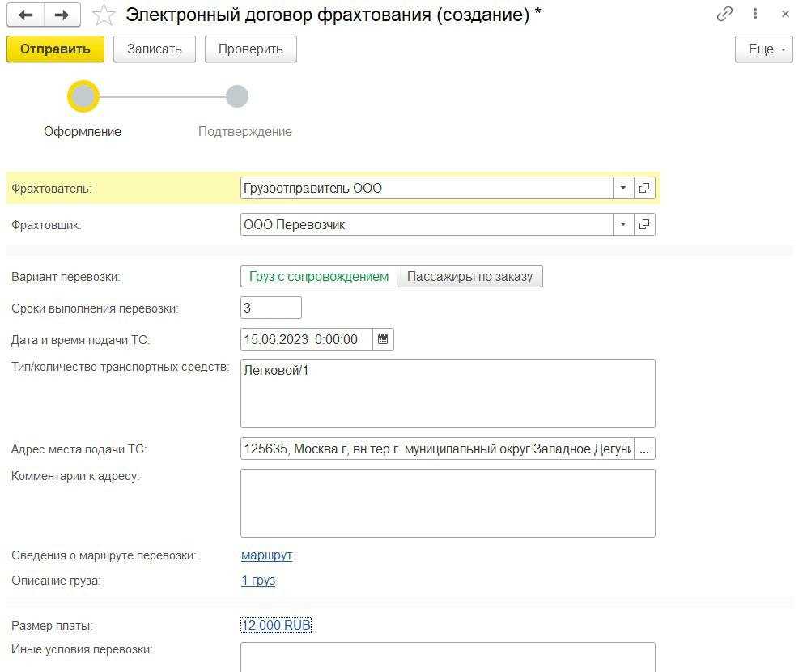
Task: Click the Сроки выполнения перевозки field
Action: tap(270, 308)
